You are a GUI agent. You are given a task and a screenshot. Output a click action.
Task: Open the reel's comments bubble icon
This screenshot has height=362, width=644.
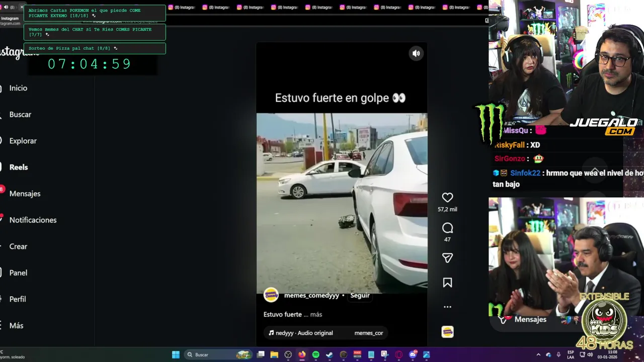(x=447, y=228)
